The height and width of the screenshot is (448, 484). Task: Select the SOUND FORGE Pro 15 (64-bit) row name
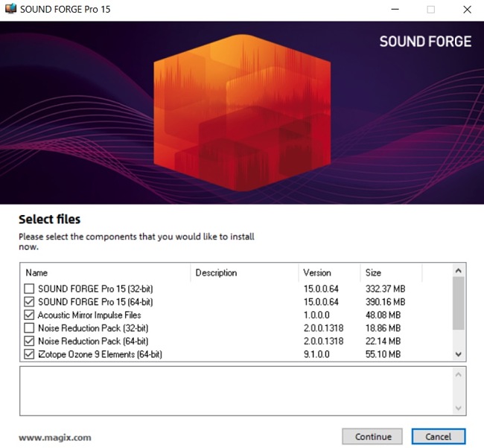click(x=95, y=301)
